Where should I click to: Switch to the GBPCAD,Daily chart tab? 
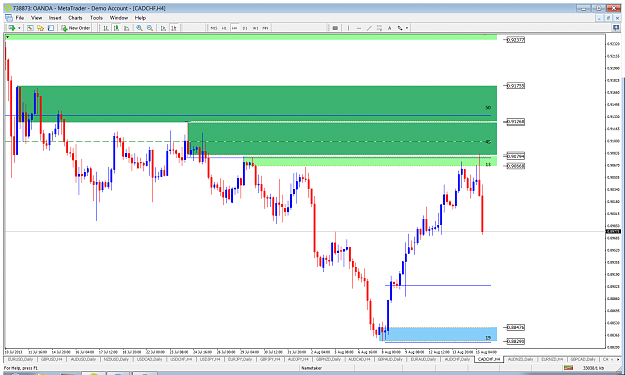tap(583, 359)
